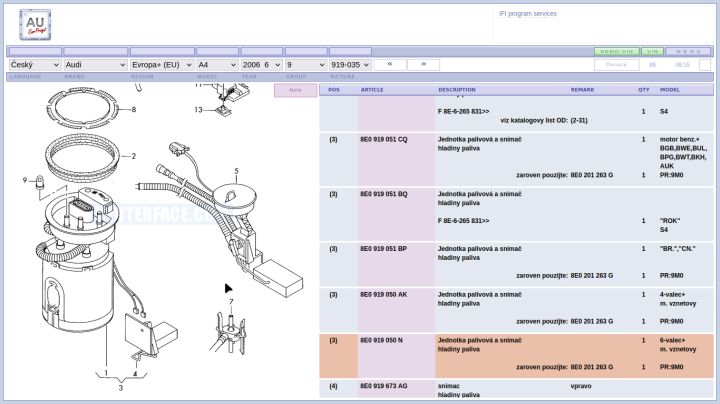Viewport: 720px width, 404px height.
Task: Click the pink Note button
Action: tap(295, 90)
